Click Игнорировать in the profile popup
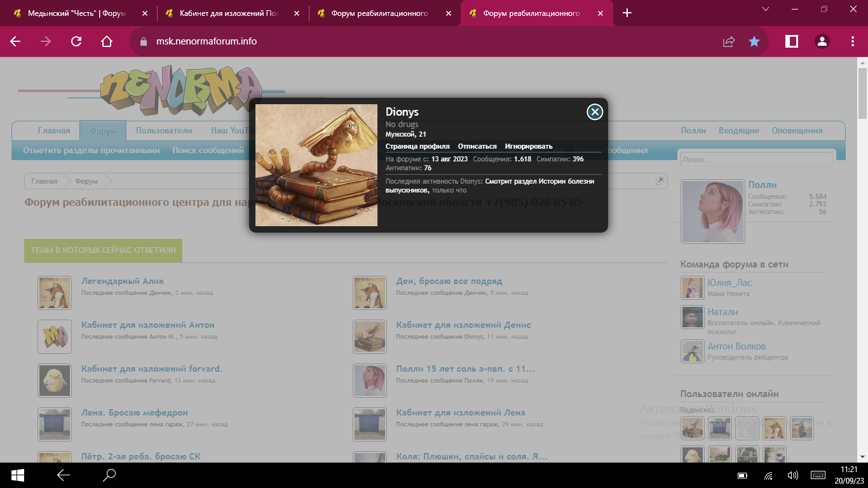 click(x=529, y=146)
